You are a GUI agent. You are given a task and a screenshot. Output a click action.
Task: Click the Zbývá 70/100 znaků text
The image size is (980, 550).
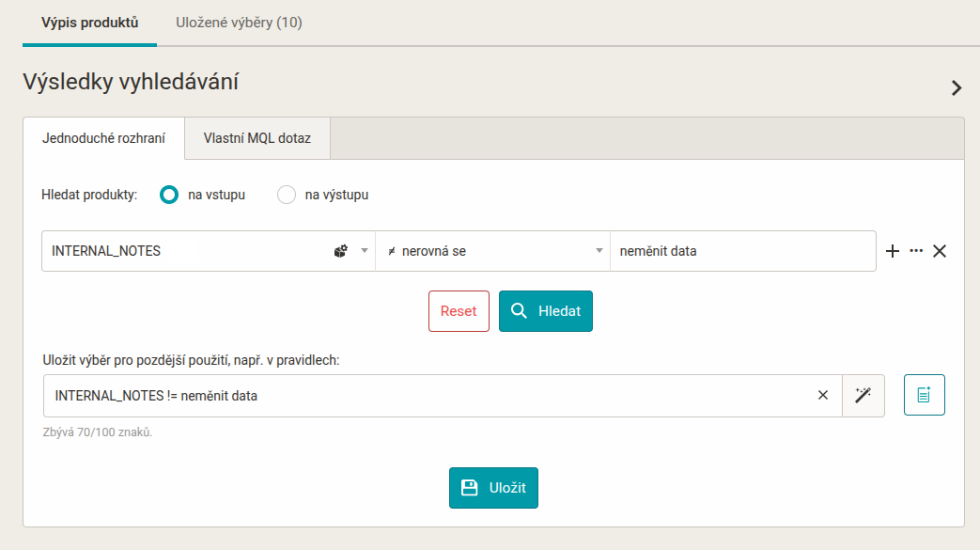[x=98, y=432]
